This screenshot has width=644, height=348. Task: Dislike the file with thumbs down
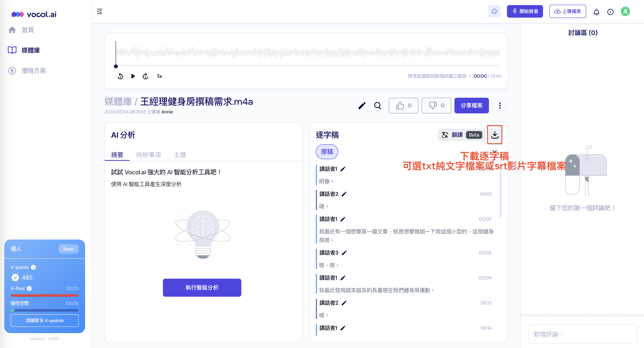[x=436, y=106]
